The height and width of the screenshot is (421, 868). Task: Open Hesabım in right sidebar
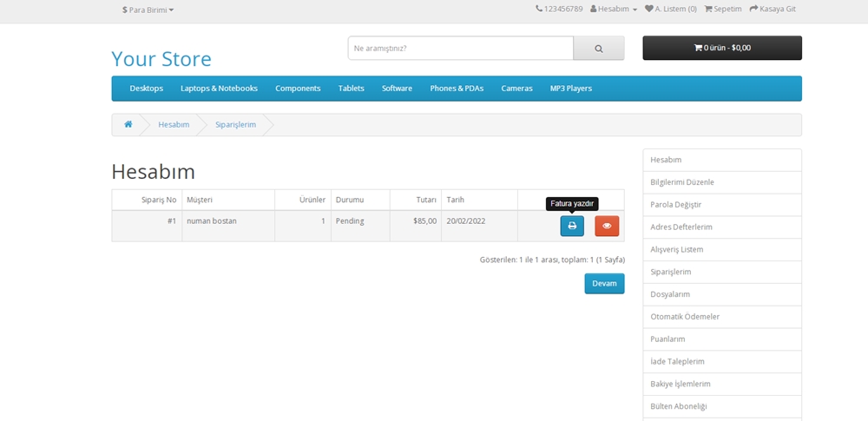coord(722,160)
